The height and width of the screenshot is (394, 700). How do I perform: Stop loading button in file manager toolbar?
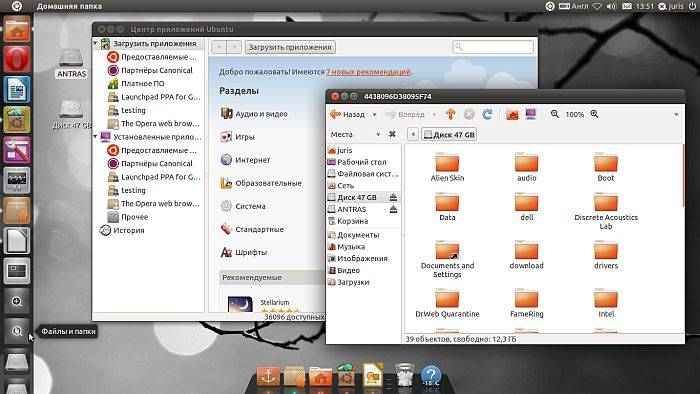(469, 114)
